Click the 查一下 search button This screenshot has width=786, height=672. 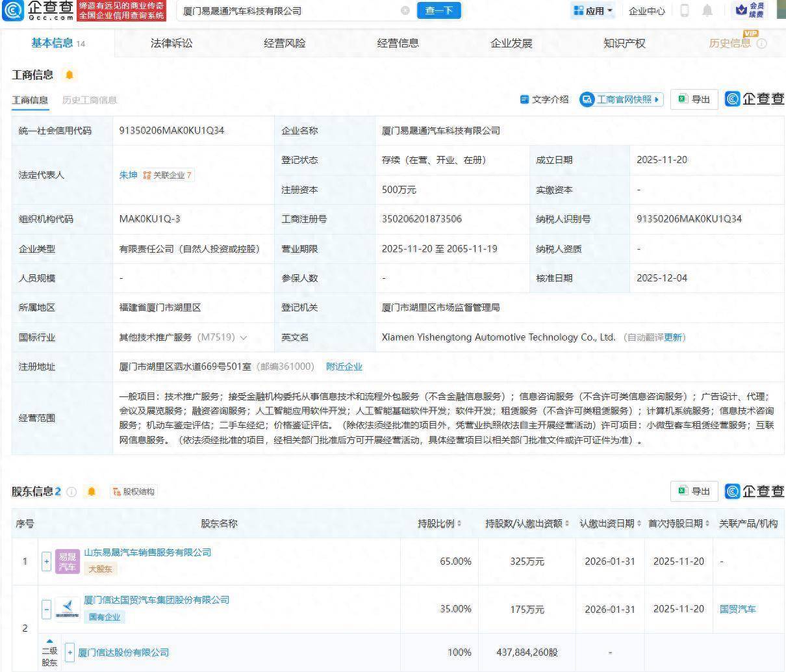(439, 10)
